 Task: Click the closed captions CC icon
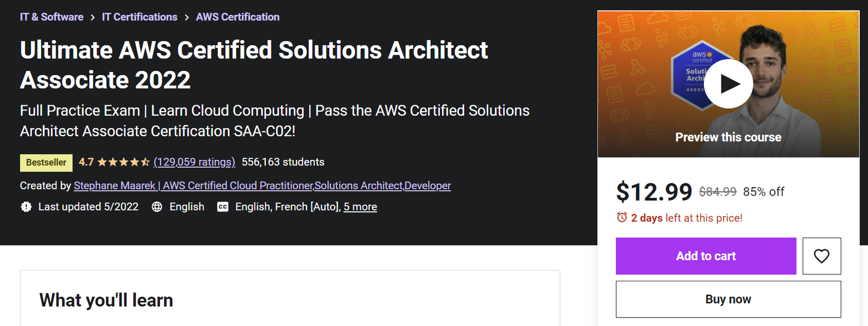[223, 207]
